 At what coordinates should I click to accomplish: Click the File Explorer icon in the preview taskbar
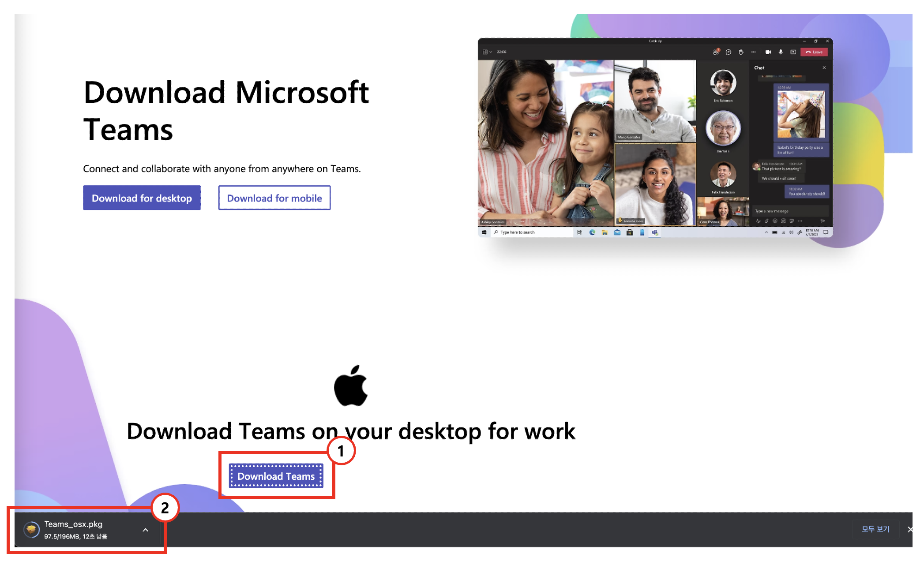tap(605, 232)
